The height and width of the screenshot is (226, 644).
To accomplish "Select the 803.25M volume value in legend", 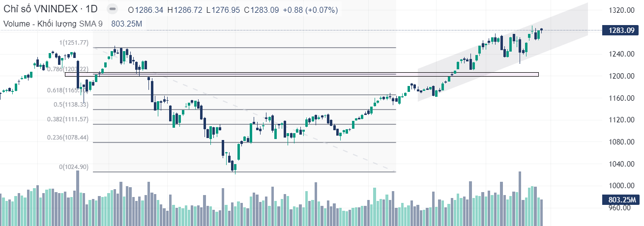I will [127, 23].
